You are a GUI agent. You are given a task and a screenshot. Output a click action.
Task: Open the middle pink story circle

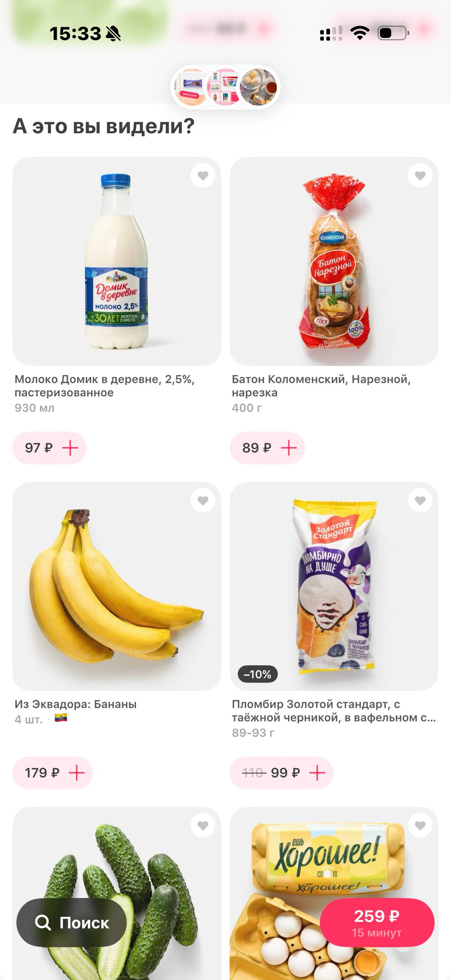224,87
